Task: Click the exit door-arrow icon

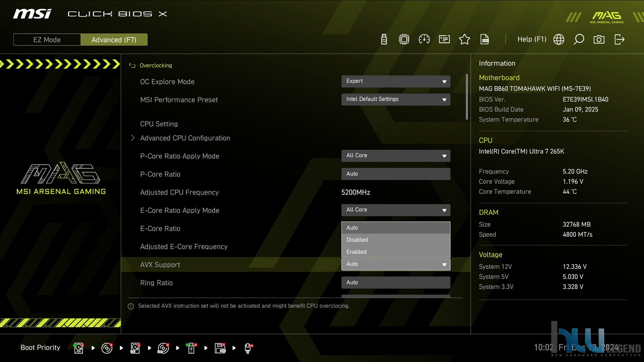Action: (619, 39)
